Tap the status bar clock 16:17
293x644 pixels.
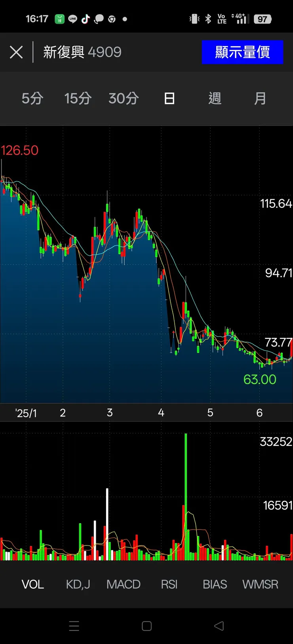(37, 19)
